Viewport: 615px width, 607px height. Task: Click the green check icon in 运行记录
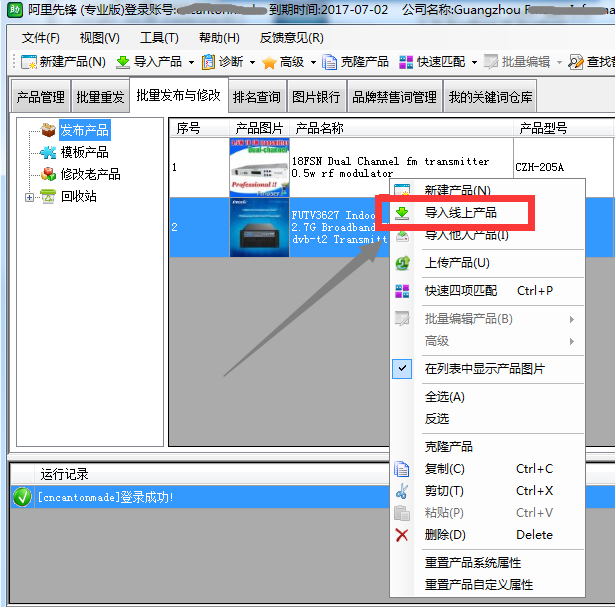click(x=22, y=497)
